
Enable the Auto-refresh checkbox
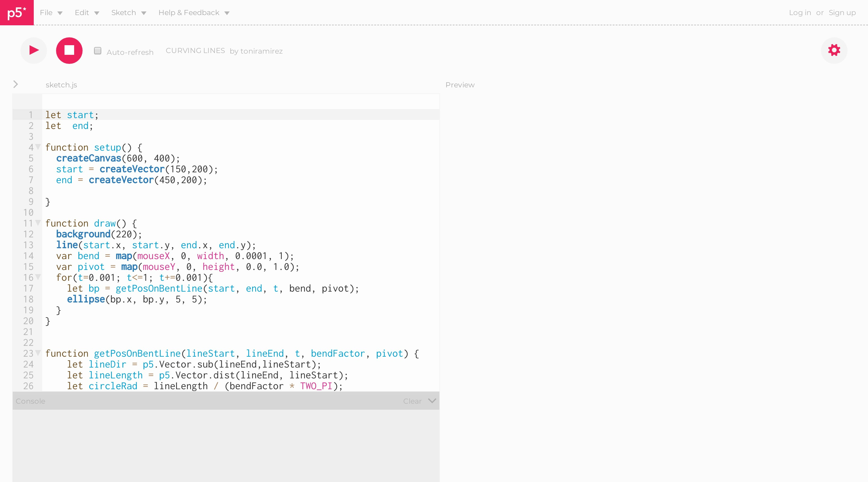point(98,51)
